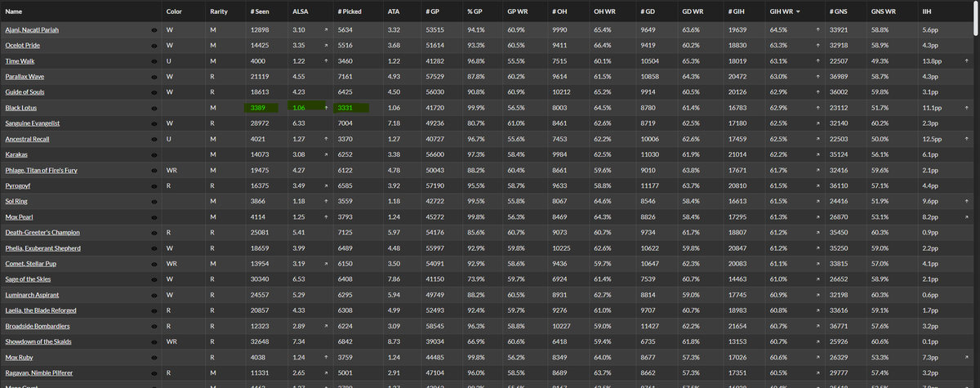Click the eye icon beside Sage of the Skies

tap(154, 279)
